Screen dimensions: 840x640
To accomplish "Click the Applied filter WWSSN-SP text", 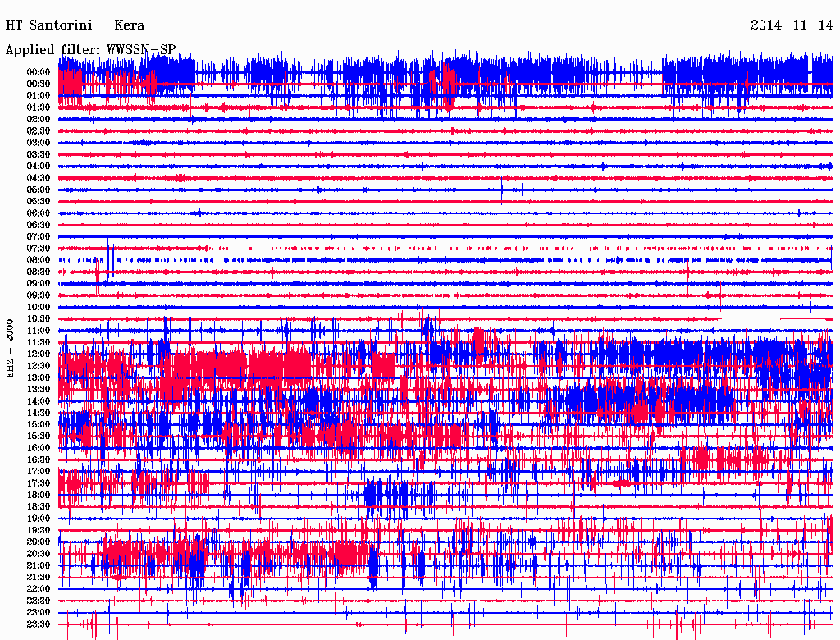I will point(91,50).
